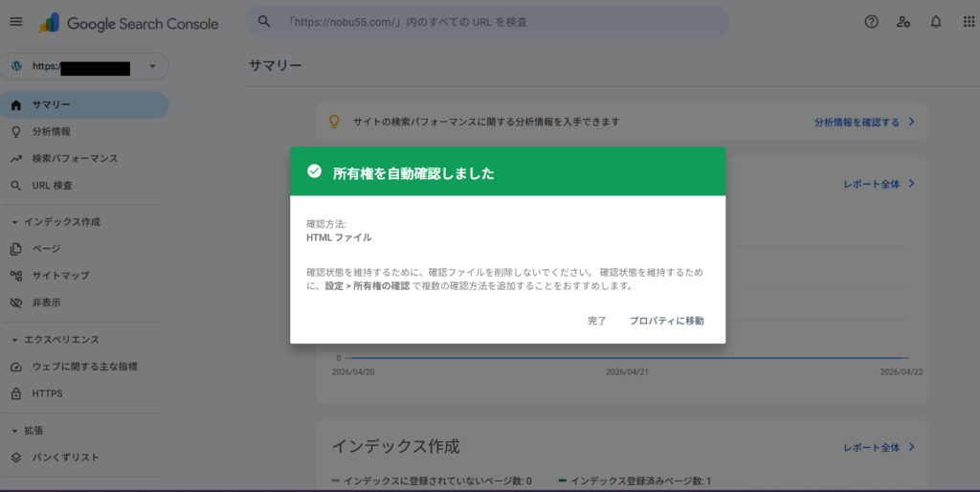Click the search magnifier icon in URL bar

pyautogui.click(x=265, y=22)
